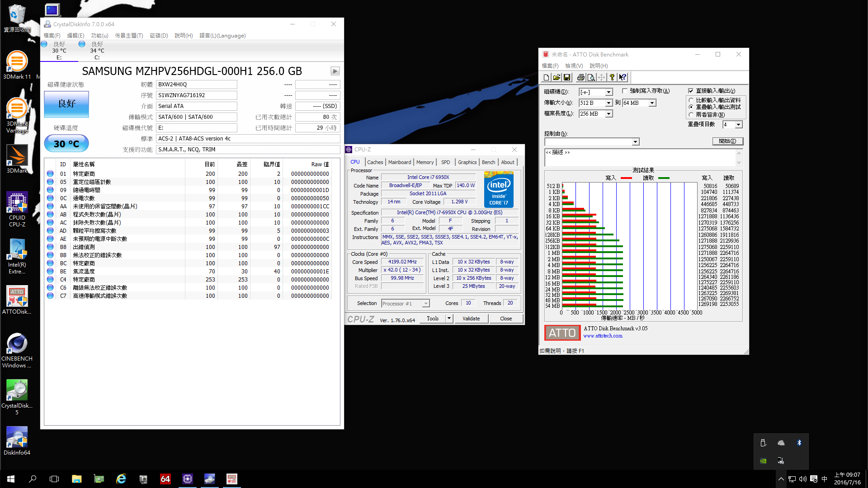Expand hidden system tray icons chevron
868x488 pixels.
[x=781, y=479]
